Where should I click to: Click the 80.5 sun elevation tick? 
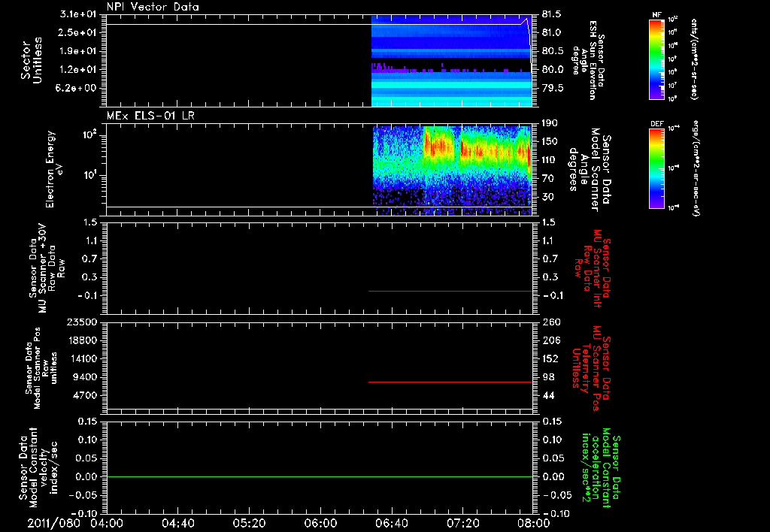pyautogui.click(x=552, y=51)
